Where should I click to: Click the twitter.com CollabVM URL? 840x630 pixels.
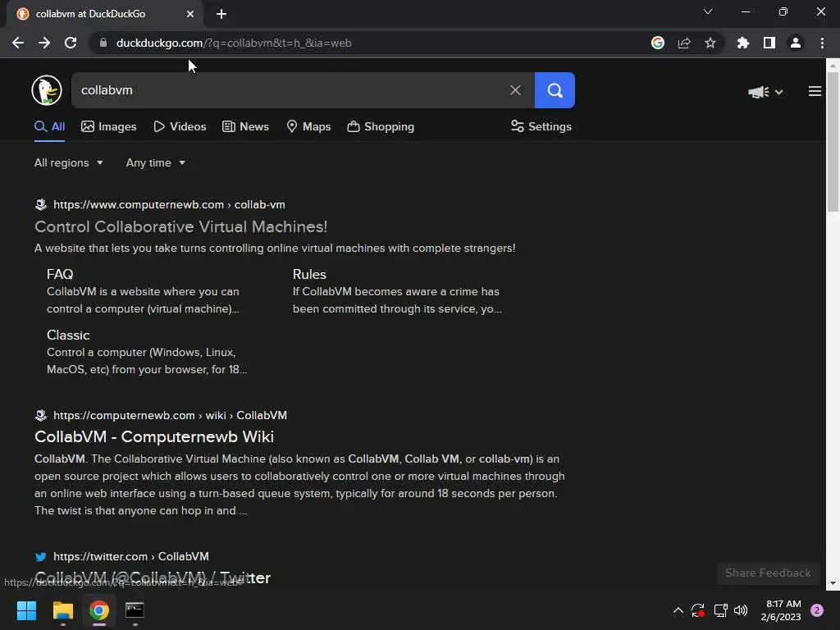click(131, 557)
